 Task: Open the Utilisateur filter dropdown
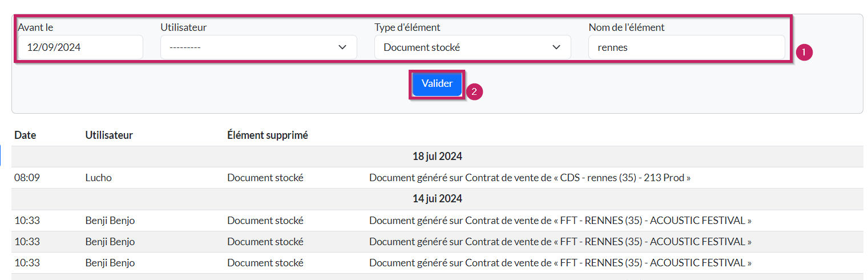259,47
